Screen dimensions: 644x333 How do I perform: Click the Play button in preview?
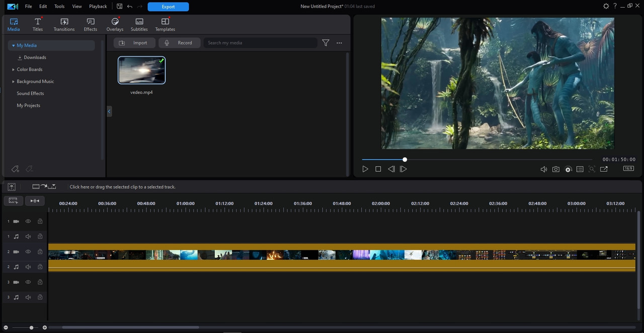[365, 169]
